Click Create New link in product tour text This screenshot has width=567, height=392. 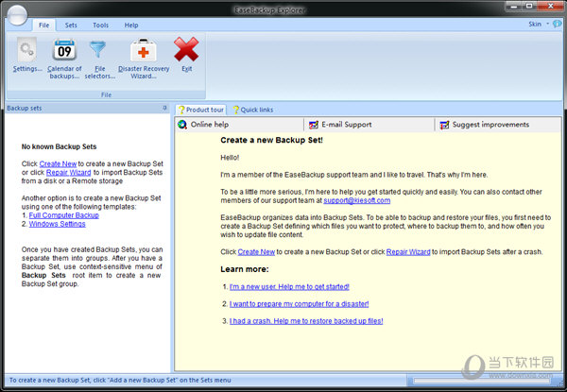point(256,252)
